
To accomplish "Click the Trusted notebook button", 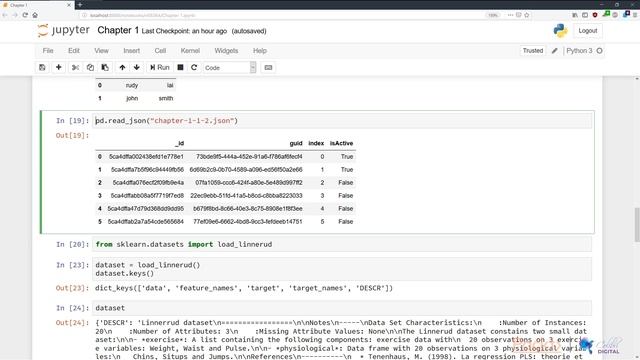I will [533, 51].
